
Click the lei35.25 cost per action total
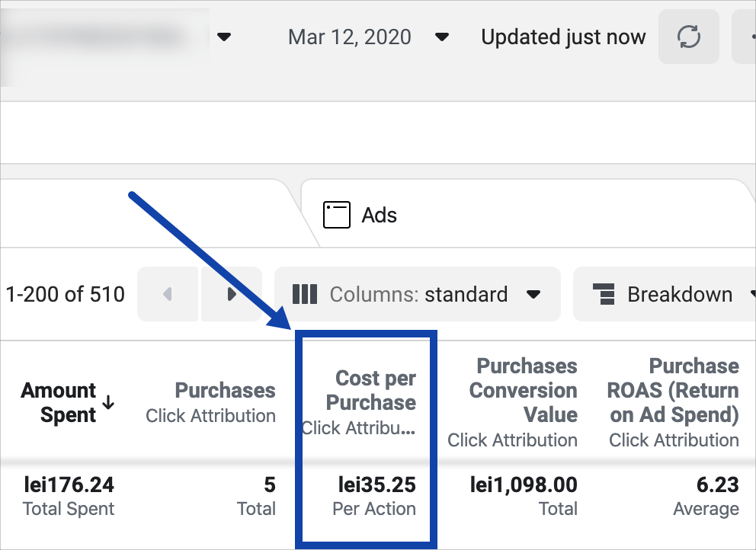[x=376, y=484]
